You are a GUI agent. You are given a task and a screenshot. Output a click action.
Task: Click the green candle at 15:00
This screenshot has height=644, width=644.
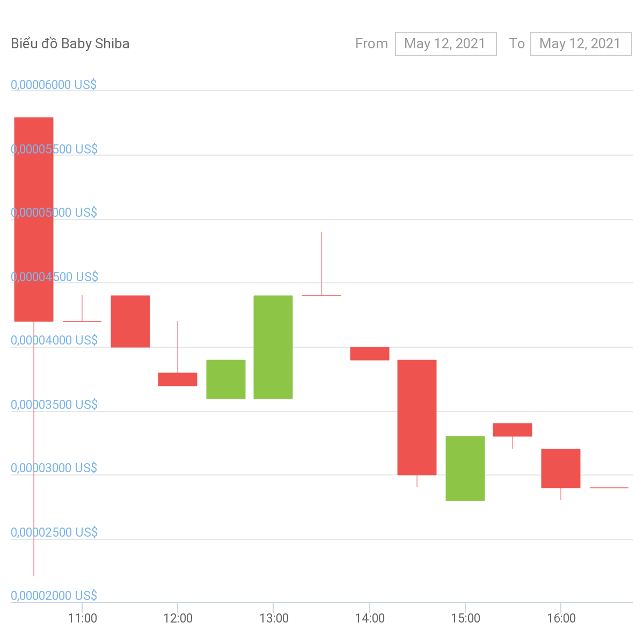point(465,468)
